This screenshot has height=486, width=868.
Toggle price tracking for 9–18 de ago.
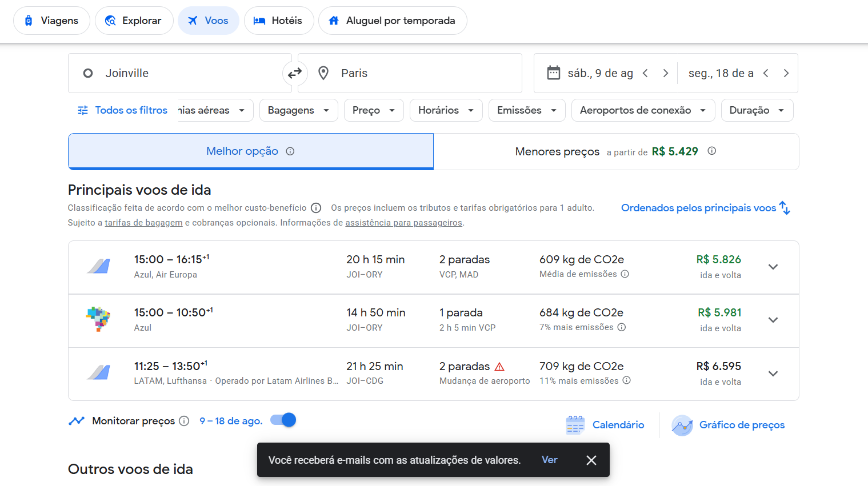pos(283,420)
